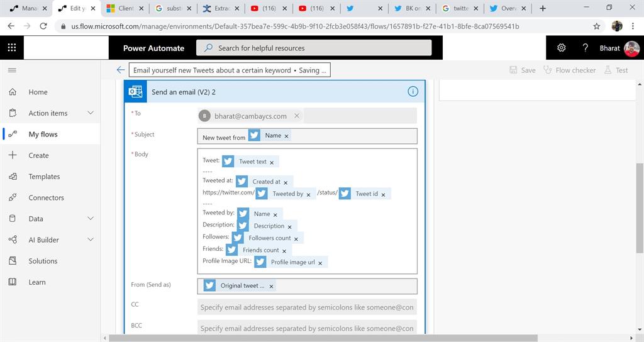Open the Settings gear in header
Image resolution: width=644 pixels, height=342 pixels.
561,48
